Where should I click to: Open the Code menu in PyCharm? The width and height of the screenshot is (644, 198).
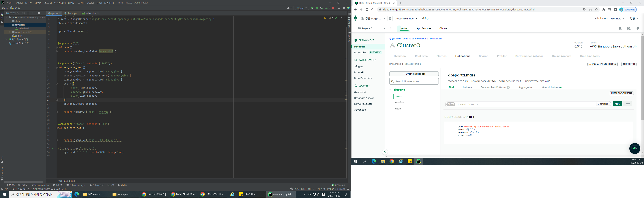[48, 3]
